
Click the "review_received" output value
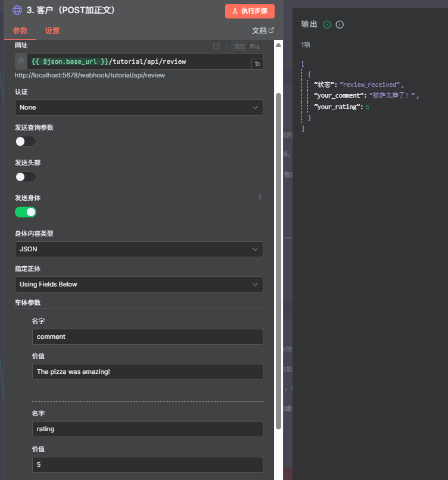point(369,85)
